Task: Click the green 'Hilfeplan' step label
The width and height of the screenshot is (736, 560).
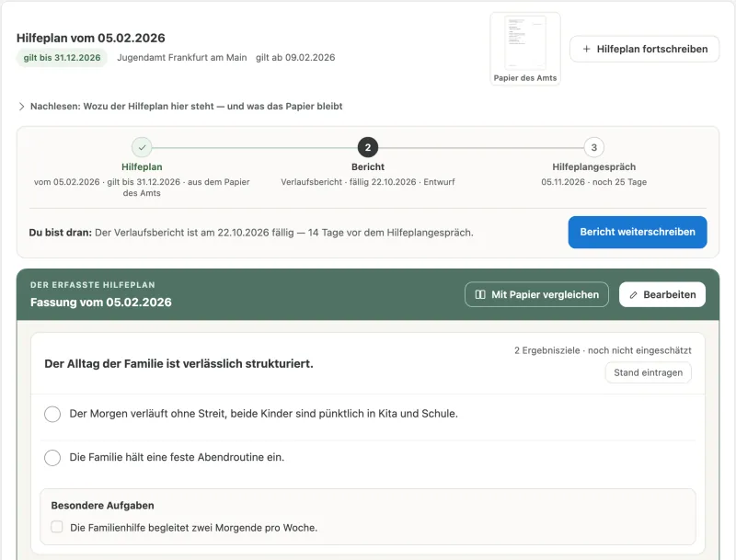Action: coord(142,167)
